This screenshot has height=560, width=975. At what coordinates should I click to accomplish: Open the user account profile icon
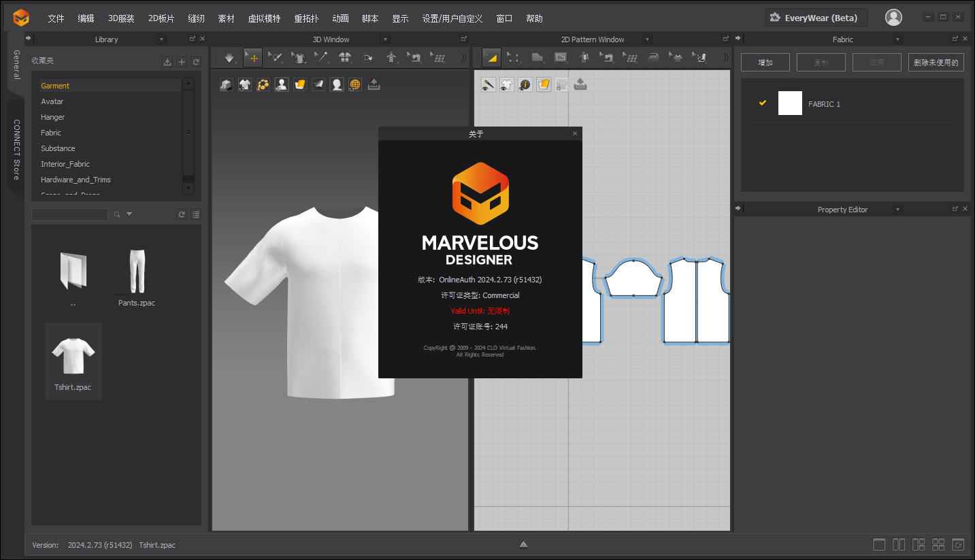893,18
